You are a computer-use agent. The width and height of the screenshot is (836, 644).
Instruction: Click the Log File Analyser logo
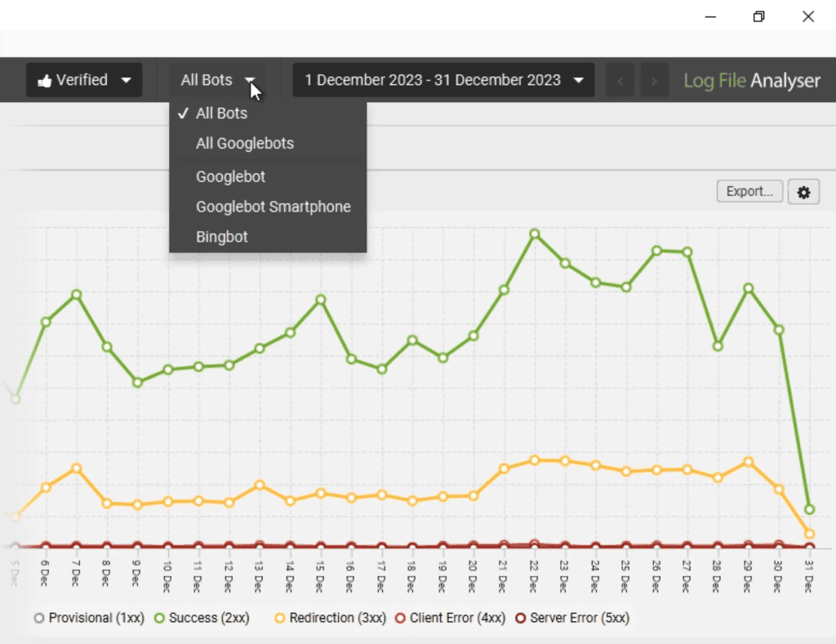pos(751,81)
